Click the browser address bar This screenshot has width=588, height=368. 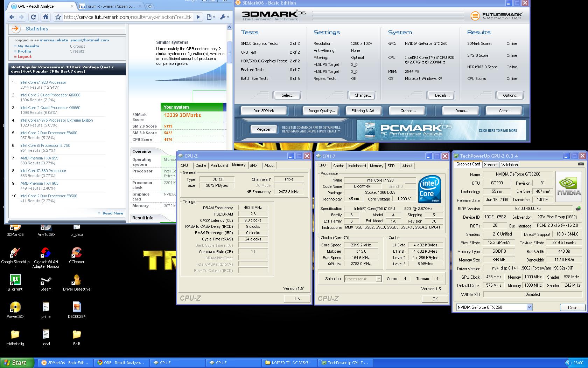pos(128,17)
